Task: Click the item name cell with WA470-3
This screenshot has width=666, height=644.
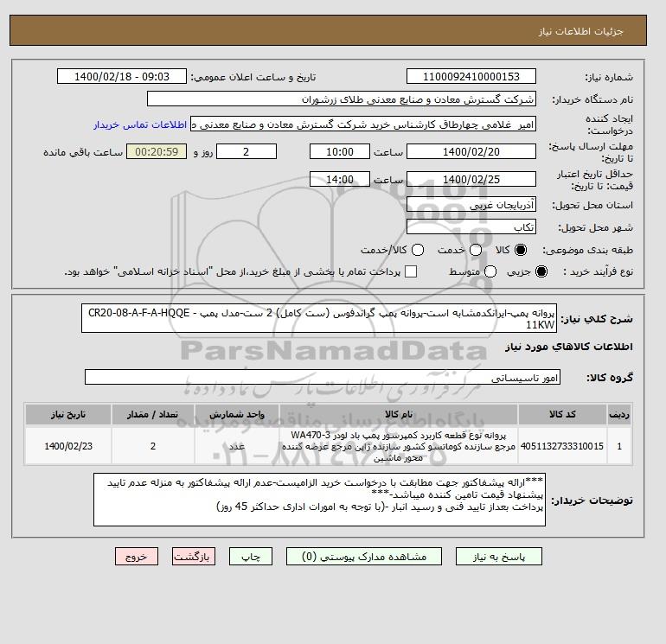Action: pos(399,446)
